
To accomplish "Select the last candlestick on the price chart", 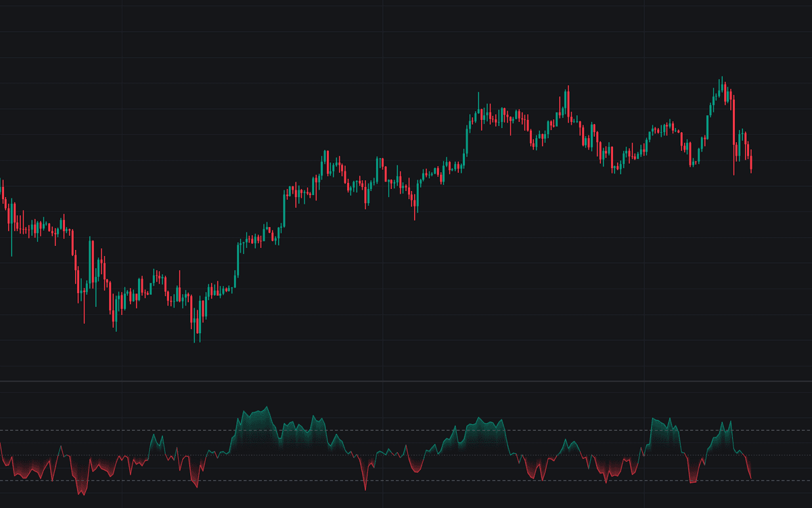I will (751, 161).
